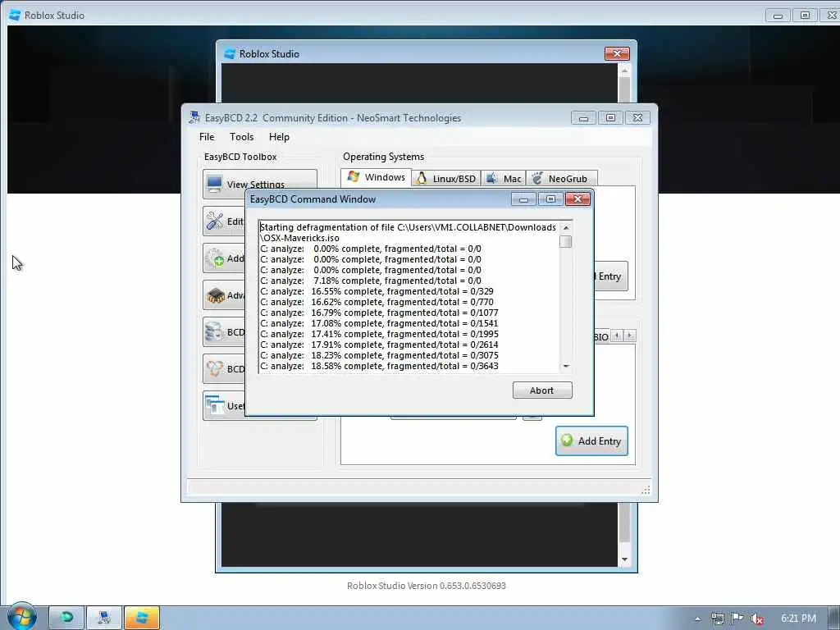Click the penguin icon on Linux/BSD tab

[x=422, y=178]
